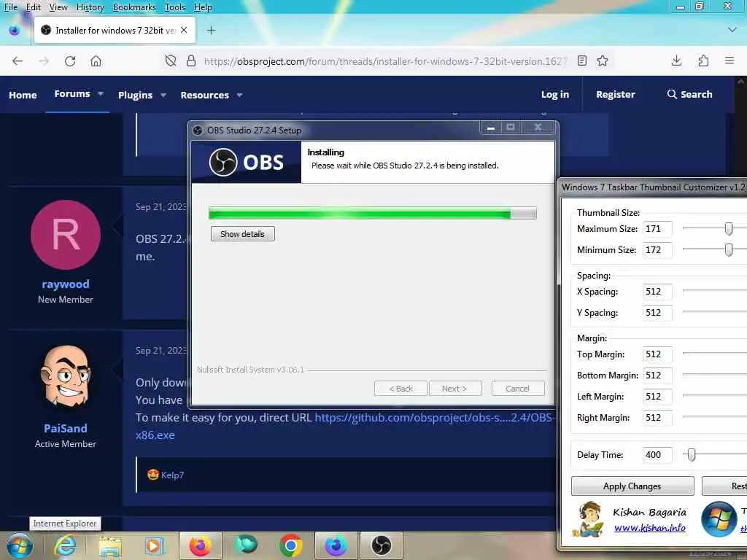The width and height of the screenshot is (747, 560).
Task: Click the green installation progress bar
Action: [x=372, y=214]
